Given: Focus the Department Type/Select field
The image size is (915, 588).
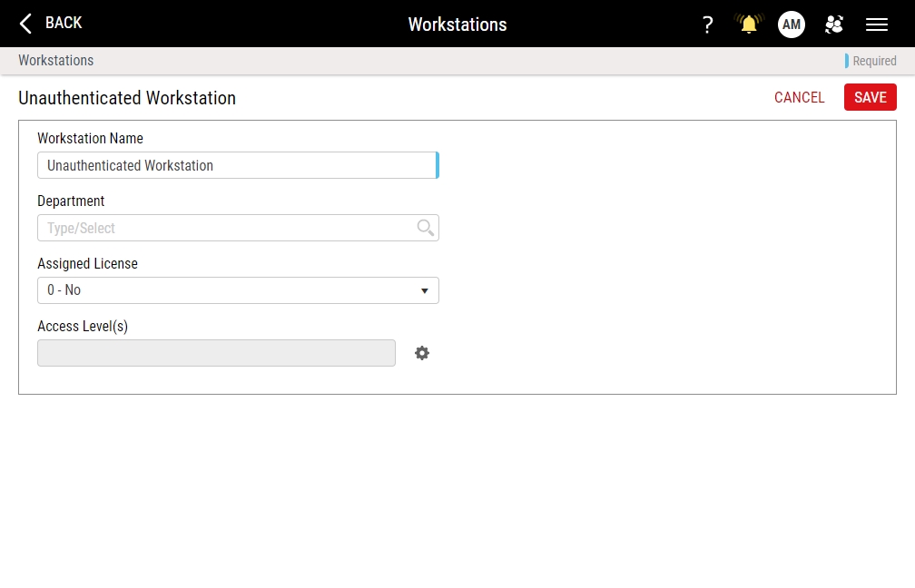Looking at the screenshot, I should coord(238,228).
